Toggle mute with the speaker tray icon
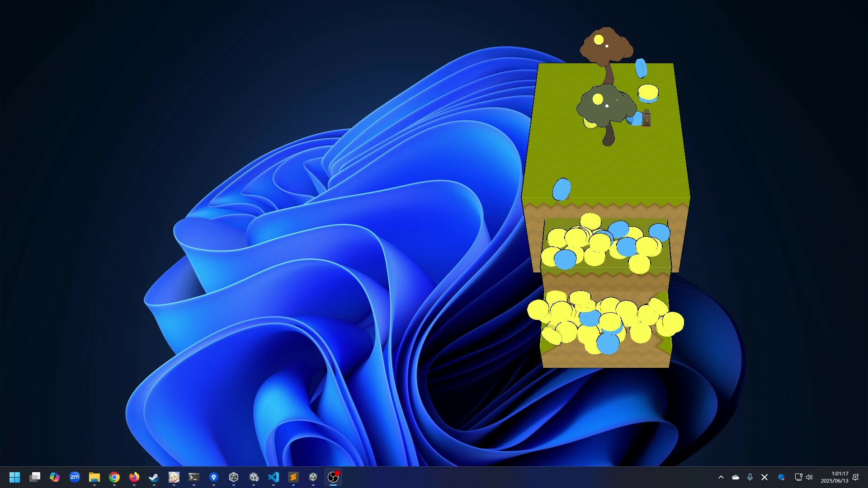868x488 pixels. click(x=809, y=477)
